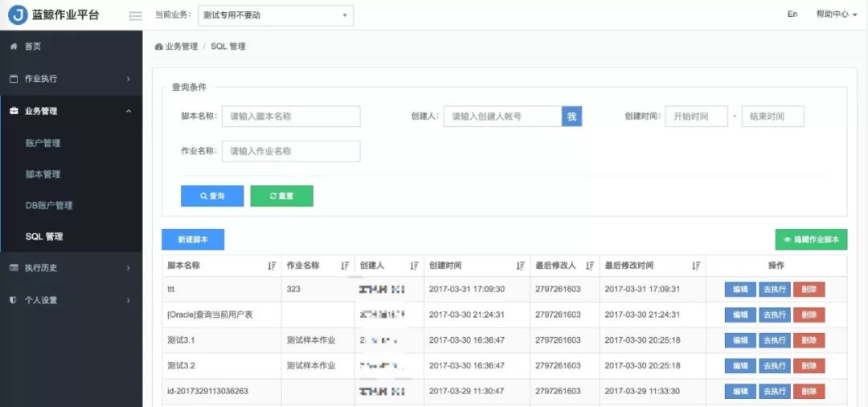This screenshot has width=868, height=407.
Task: Click the green 重置 reset button
Action: (x=282, y=196)
